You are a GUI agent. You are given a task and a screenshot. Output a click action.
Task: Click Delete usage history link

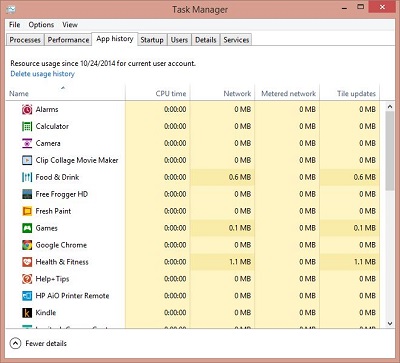coord(43,74)
